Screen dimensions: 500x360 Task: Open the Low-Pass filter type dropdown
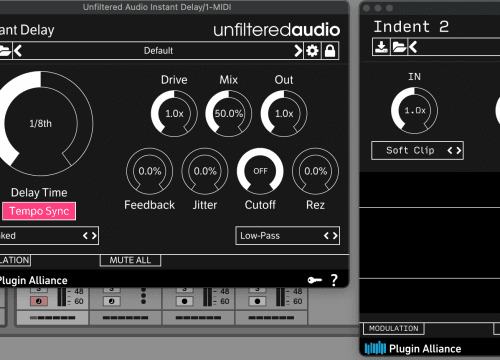point(287,236)
